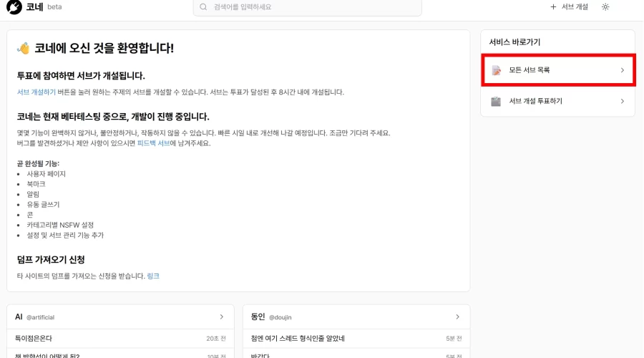Viewport: 644px width, 358px height.
Task: Click the 유동 글쓰기 list item
Action: [43, 204]
